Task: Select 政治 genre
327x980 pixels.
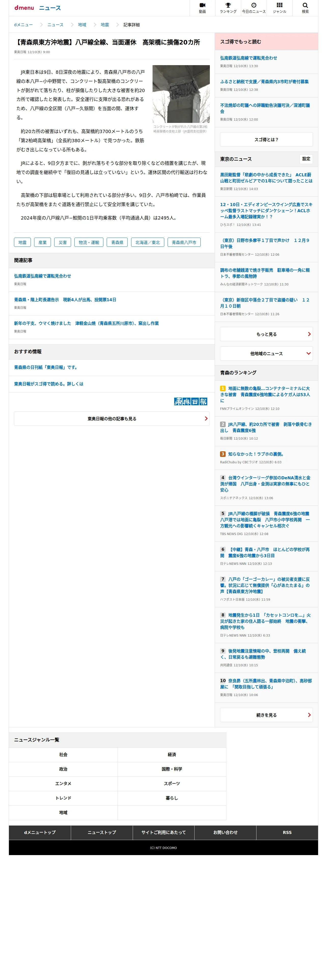Action: (x=63, y=769)
